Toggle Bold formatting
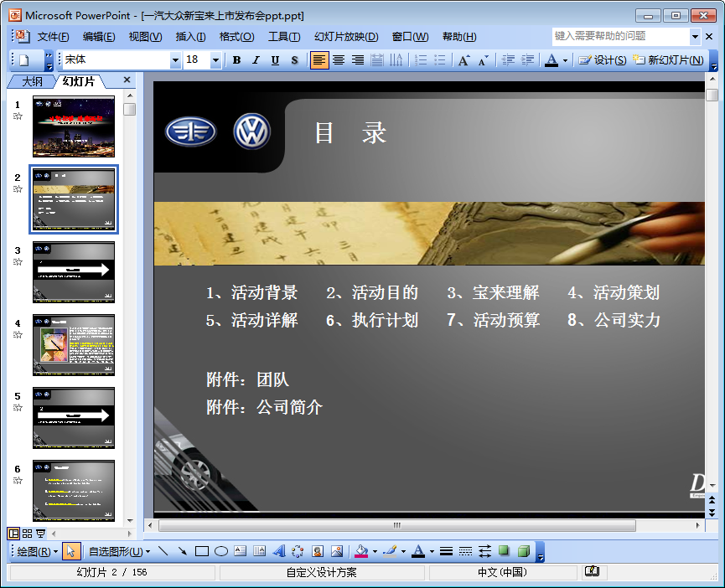Image resolution: width=725 pixels, height=588 pixels. 236,60
